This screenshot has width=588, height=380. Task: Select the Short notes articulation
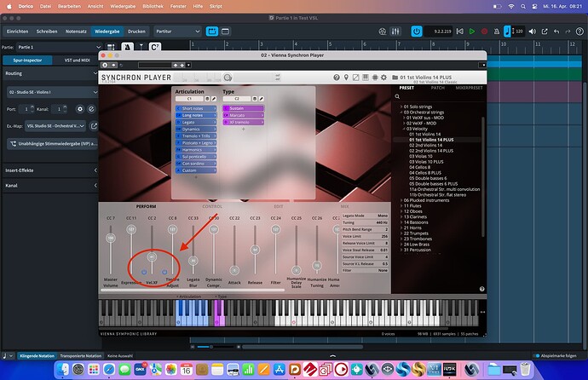click(196, 108)
